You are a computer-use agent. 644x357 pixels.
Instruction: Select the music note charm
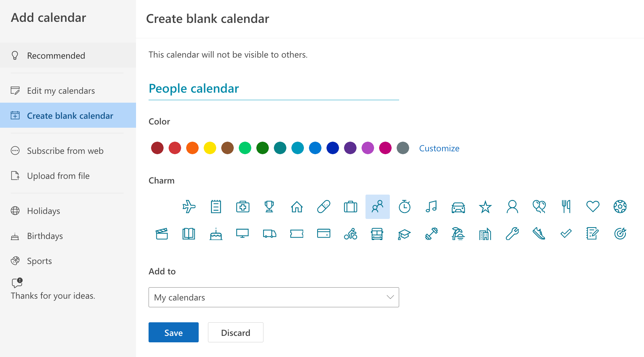coord(431,207)
